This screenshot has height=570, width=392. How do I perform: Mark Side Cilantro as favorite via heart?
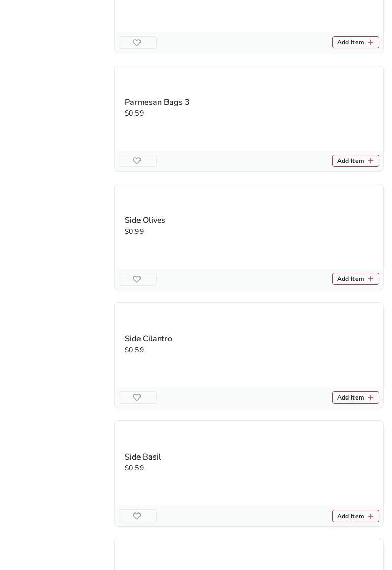[x=137, y=397]
